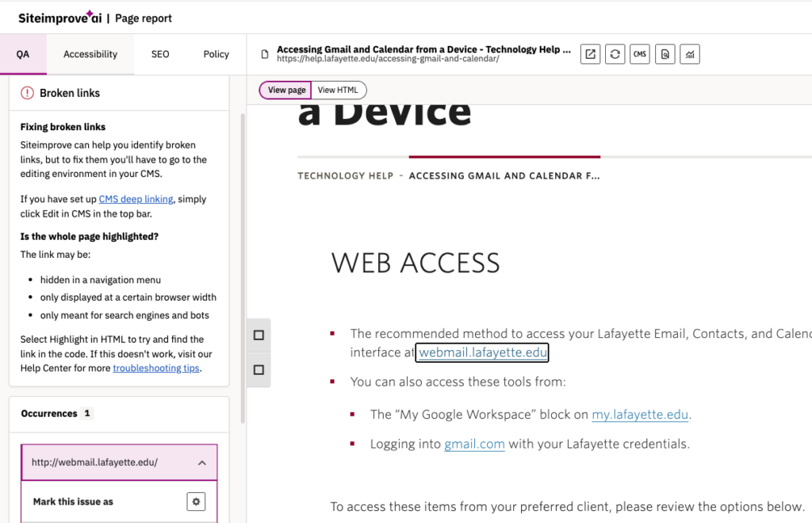
Task: Click the page inspect document icon
Action: [x=665, y=54]
